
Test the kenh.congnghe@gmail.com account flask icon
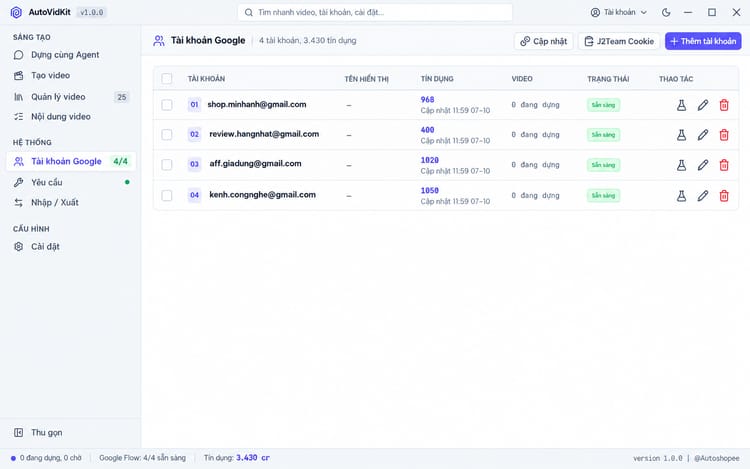681,196
